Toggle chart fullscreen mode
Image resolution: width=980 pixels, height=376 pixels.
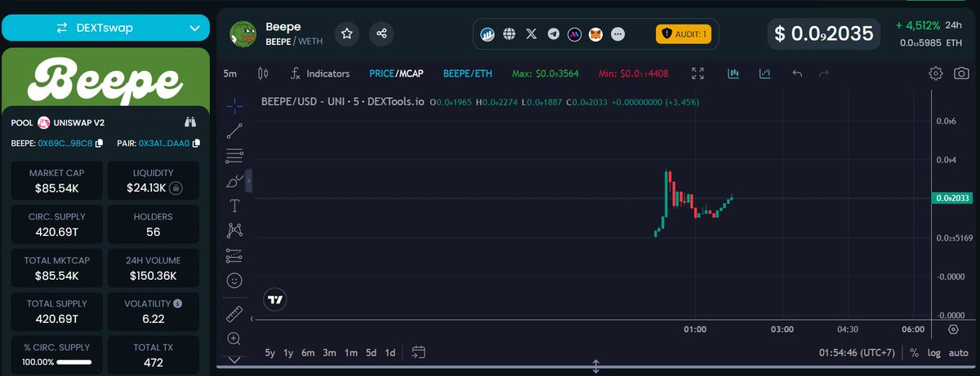pyautogui.click(x=697, y=73)
